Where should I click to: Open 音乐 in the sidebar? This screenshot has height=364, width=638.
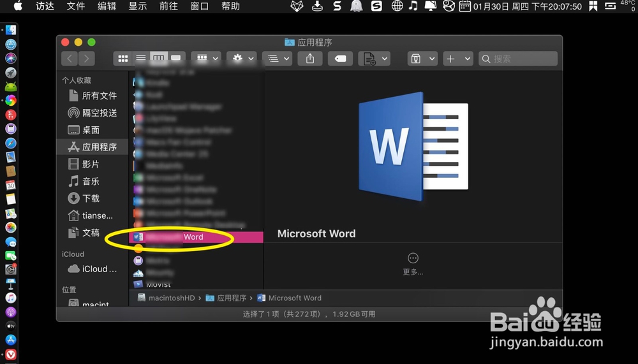pyautogui.click(x=93, y=181)
